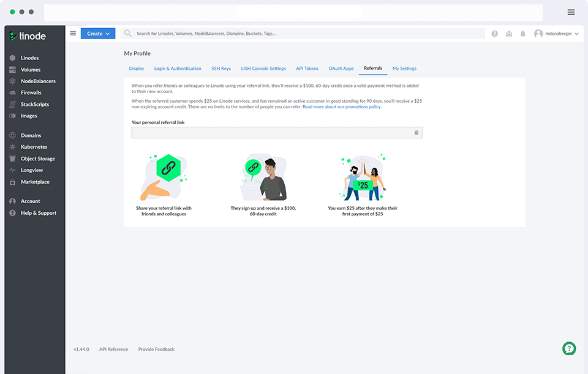Click the browser menu icon at top right
The image size is (588, 374).
571,12
